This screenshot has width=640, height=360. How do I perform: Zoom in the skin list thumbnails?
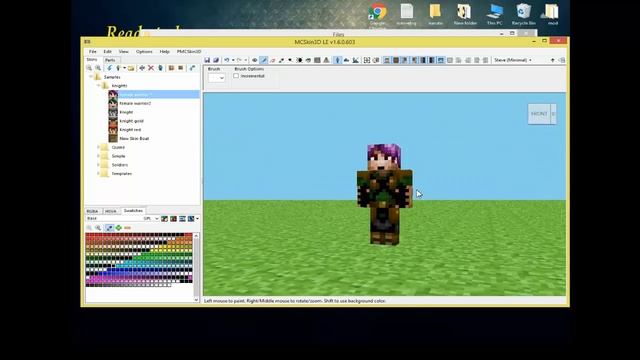tap(98, 68)
